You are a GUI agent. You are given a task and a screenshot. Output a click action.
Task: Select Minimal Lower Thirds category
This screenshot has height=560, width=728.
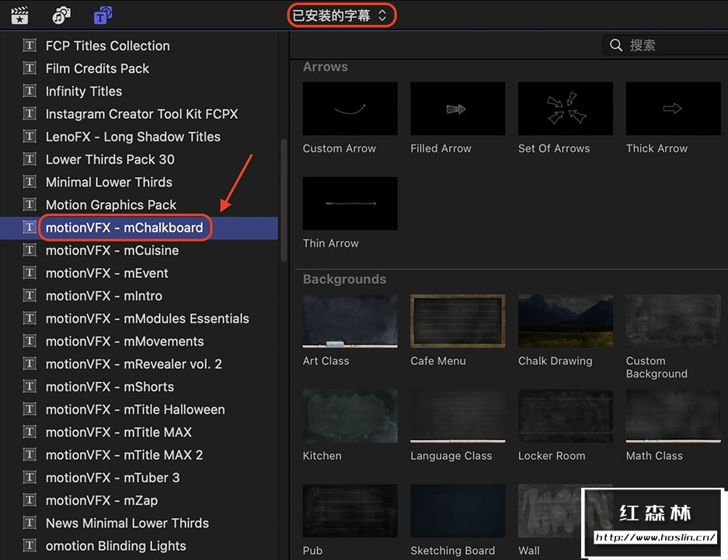(x=109, y=182)
